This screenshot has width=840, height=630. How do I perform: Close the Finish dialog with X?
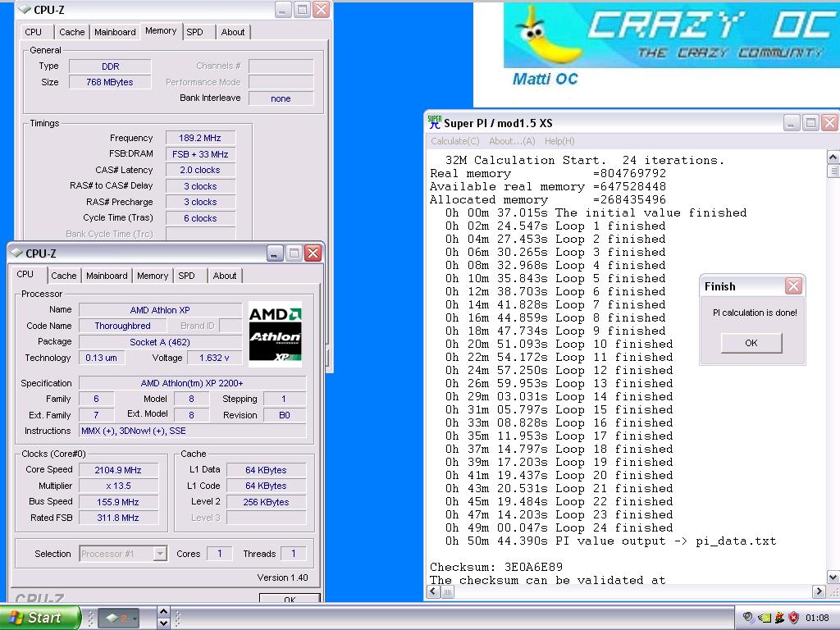click(793, 286)
